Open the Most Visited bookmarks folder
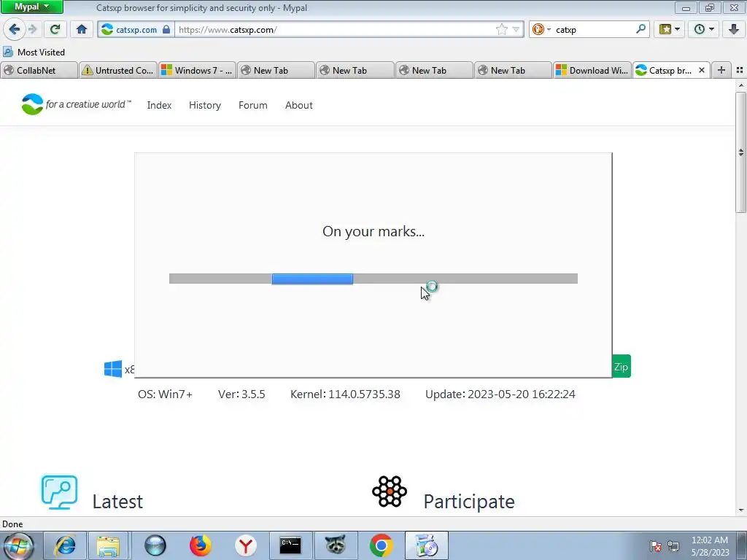Image resolution: width=747 pixels, height=560 pixels. coord(34,52)
